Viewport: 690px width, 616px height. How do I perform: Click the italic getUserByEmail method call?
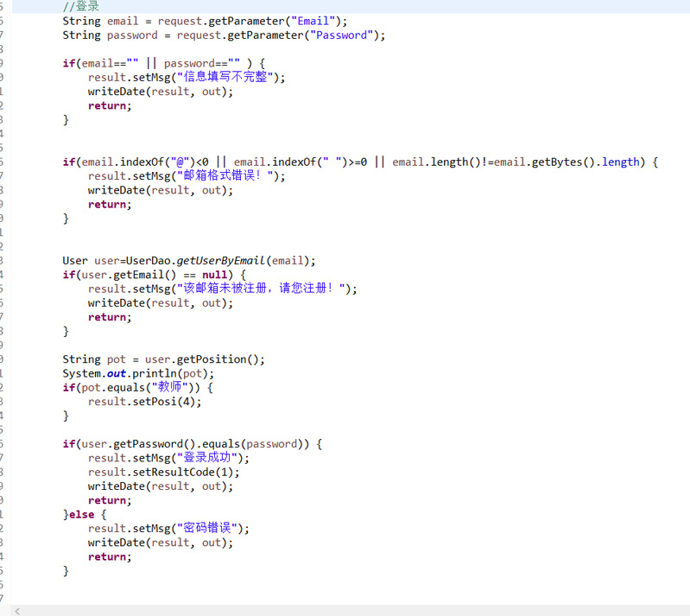click(x=221, y=260)
